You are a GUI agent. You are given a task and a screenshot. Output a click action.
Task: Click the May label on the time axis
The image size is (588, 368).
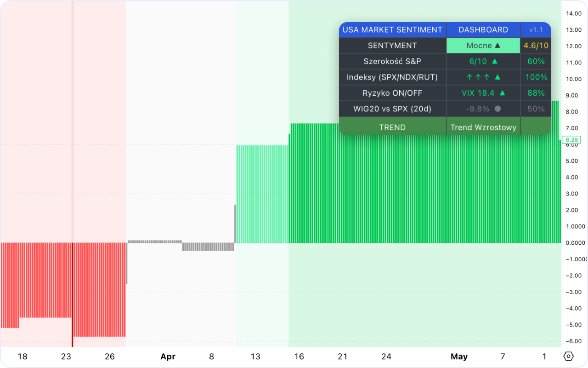click(459, 356)
